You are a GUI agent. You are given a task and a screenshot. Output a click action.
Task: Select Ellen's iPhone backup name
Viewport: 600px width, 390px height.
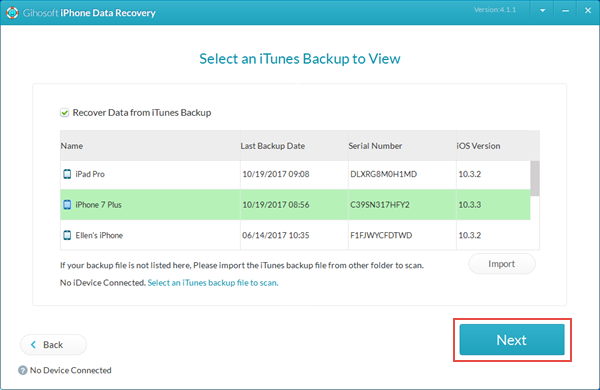[99, 235]
